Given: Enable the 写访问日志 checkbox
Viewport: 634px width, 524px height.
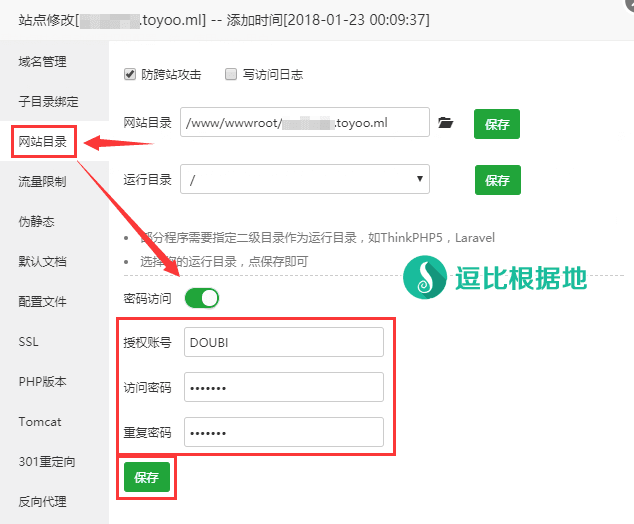Looking at the screenshot, I should pyautogui.click(x=231, y=74).
